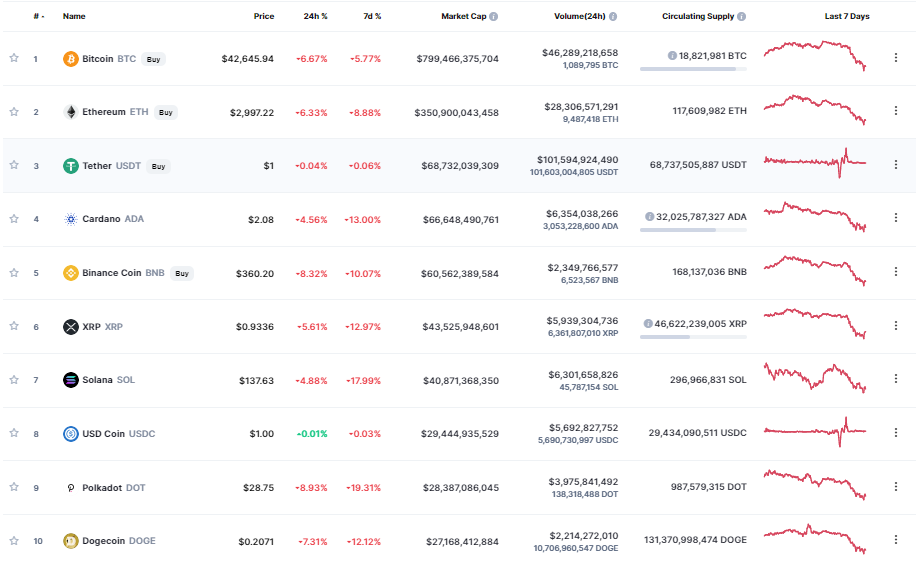Click the Ethereum diamond logo icon
Image resolution: width=917 pixels, height=567 pixels.
pos(71,112)
